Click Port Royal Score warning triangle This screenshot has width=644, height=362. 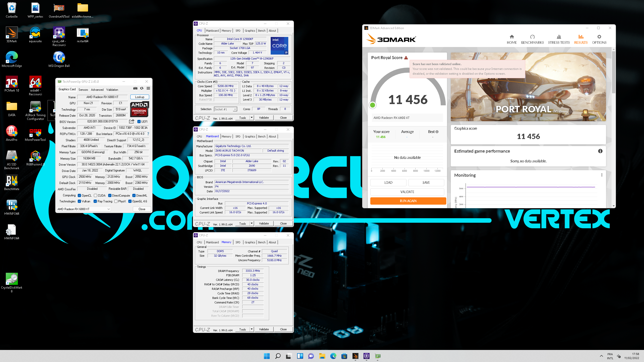[x=406, y=58]
